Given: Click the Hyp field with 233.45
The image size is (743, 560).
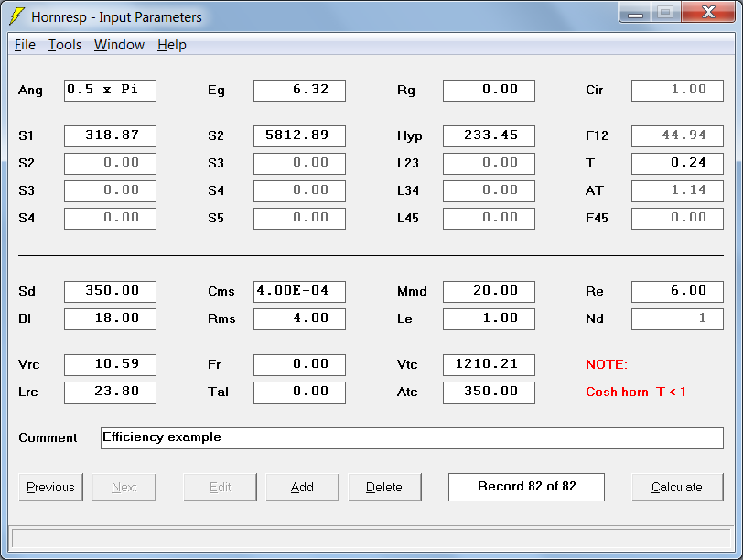Looking at the screenshot, I should [x=489, y=136].
